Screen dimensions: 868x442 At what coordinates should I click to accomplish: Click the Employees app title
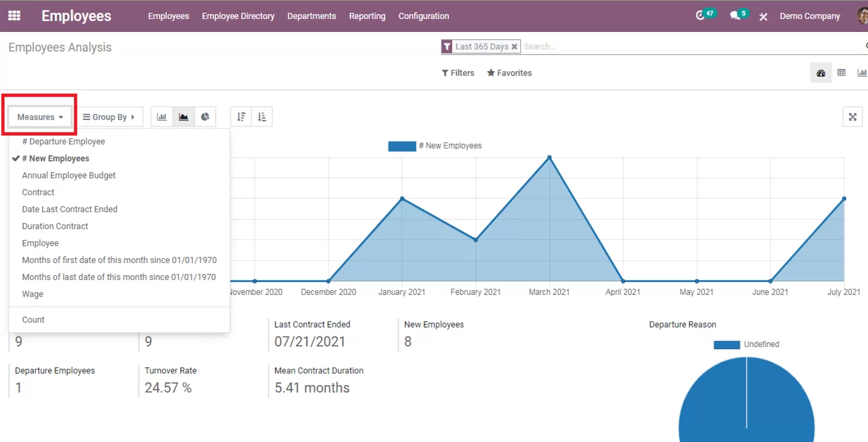coord(76,16)
